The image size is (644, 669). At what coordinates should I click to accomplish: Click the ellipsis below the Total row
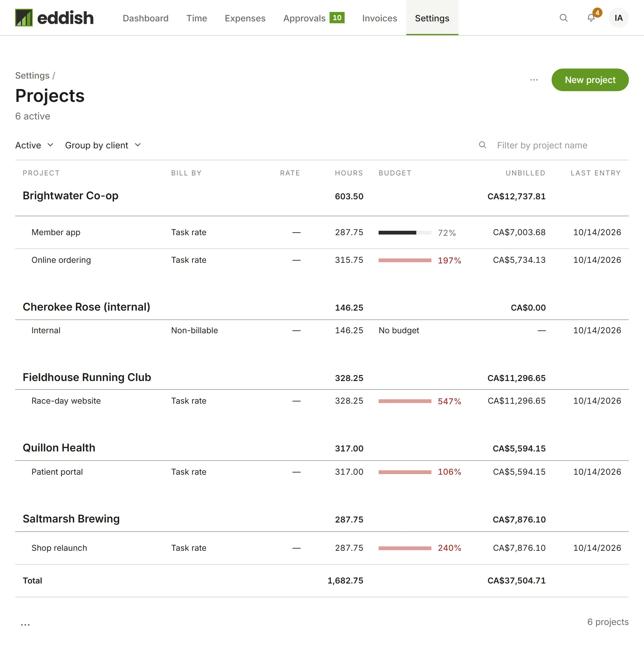25,624
